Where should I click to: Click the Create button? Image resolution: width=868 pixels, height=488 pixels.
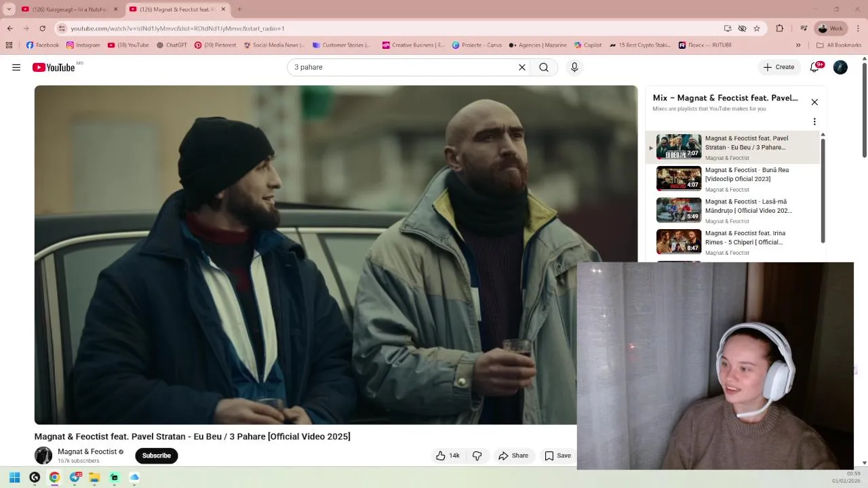tap(778, 67)
